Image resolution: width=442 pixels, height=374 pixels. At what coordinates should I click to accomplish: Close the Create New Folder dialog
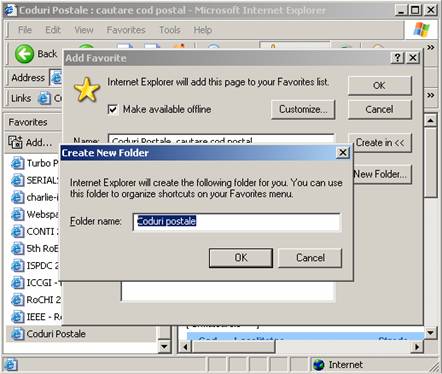343,153
